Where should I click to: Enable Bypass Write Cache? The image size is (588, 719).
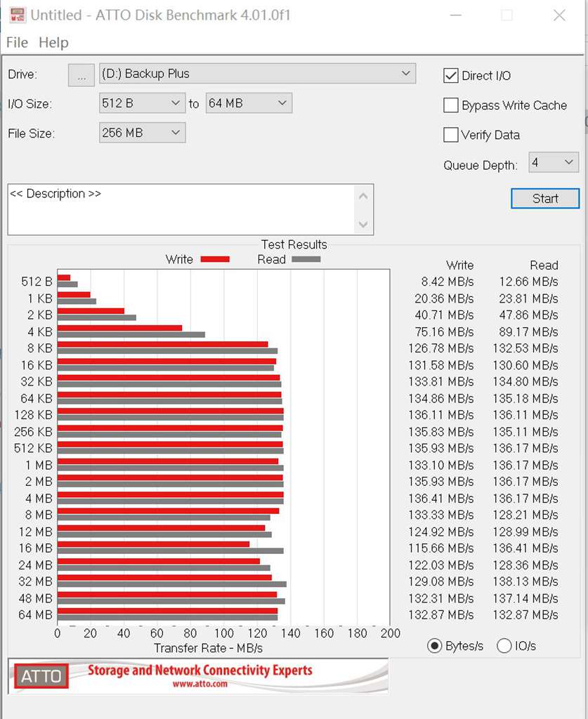pyautogui.click(x=450, y=105)
